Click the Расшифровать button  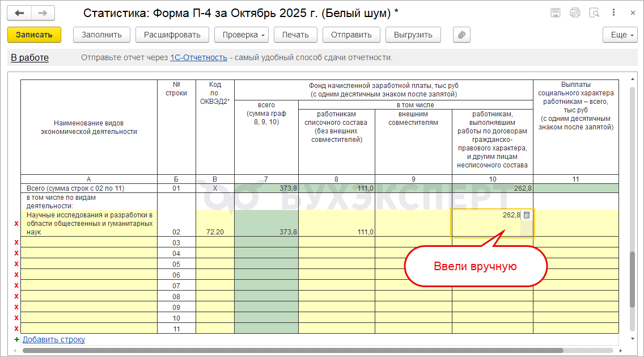(x=172, y=35)
